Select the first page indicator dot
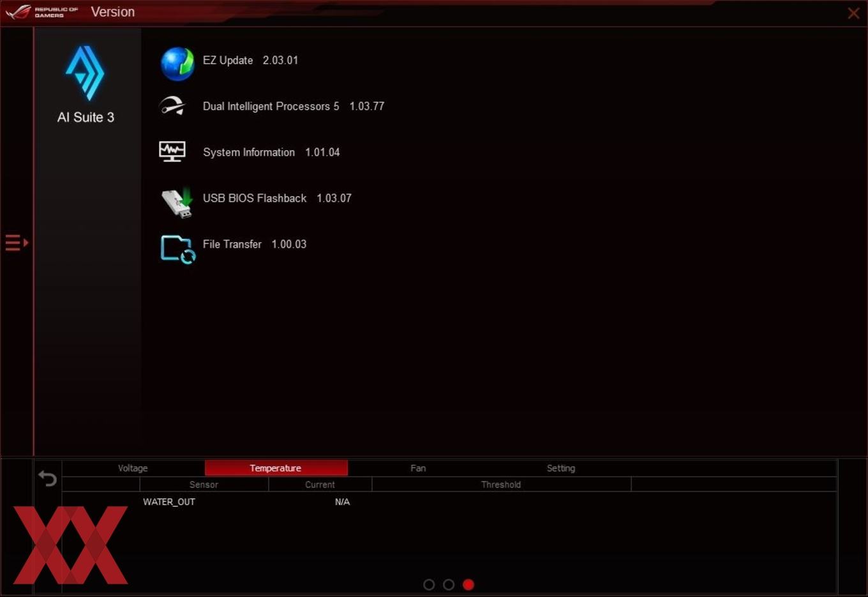This screenshot has width=868, height=597. (x=429, y=584)
